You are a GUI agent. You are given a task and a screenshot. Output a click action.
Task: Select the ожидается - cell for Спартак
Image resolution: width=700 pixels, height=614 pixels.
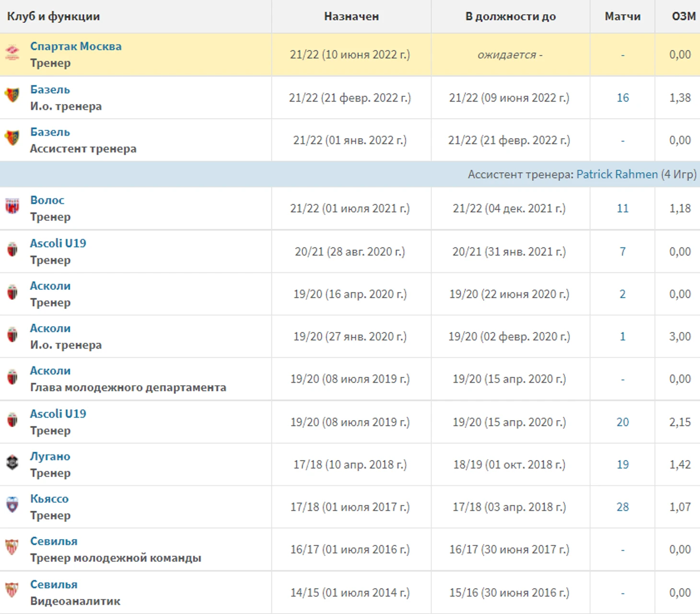pyautogui.click(x=510, y=55)
